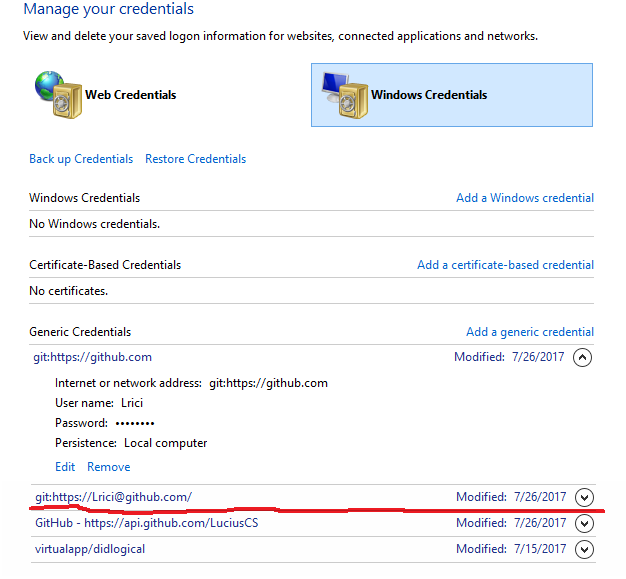
Task: Expand the virtualapp/didlogical credential chevron
Action: point(584,549)
